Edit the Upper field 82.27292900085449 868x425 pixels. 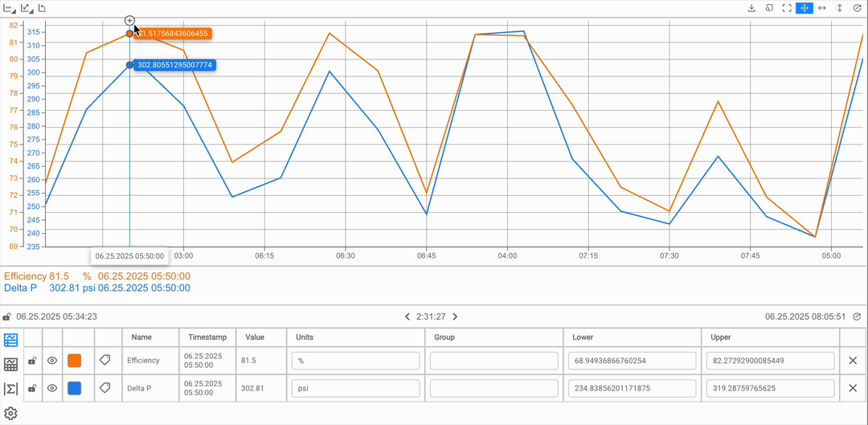point(771,361)
